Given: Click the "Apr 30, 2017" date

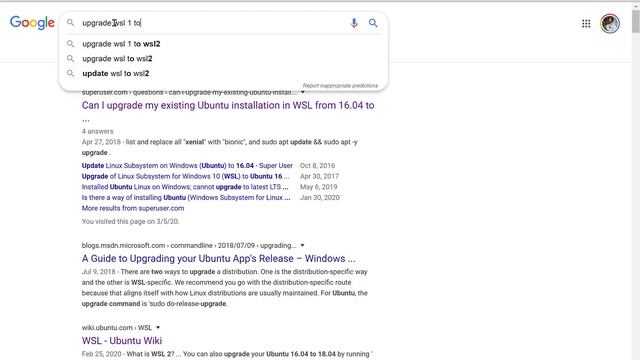Looking at the screenshot, I should coord(319,176).
